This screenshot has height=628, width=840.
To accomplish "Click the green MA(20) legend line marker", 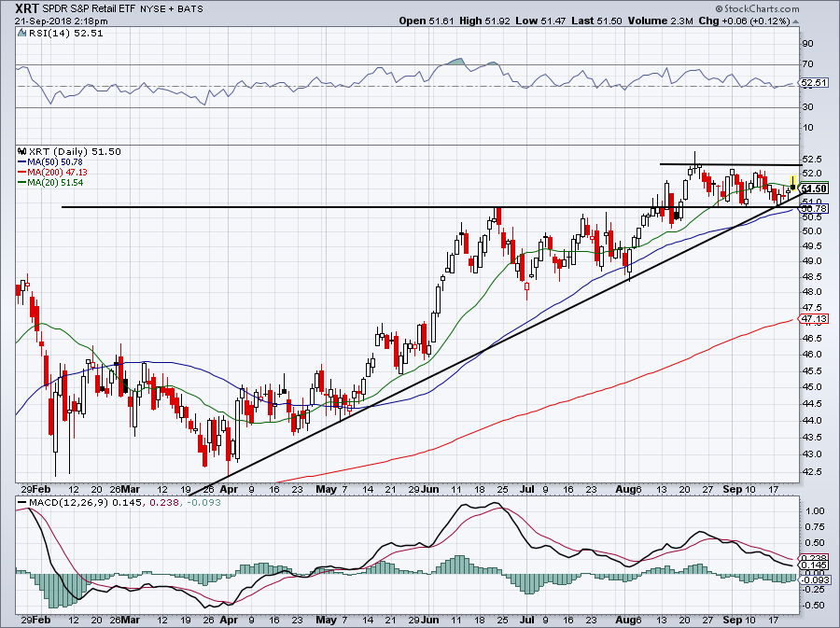I will pos(22,182).
